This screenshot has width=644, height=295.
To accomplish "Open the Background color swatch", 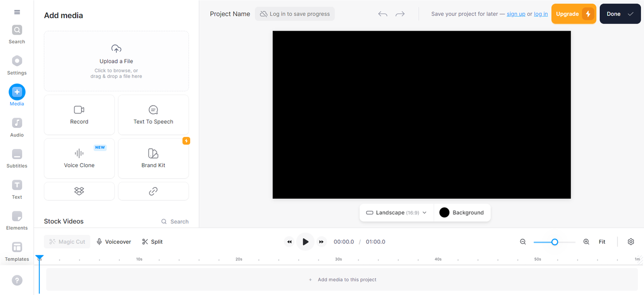I will pyautogui.click(x=462, y=212).
